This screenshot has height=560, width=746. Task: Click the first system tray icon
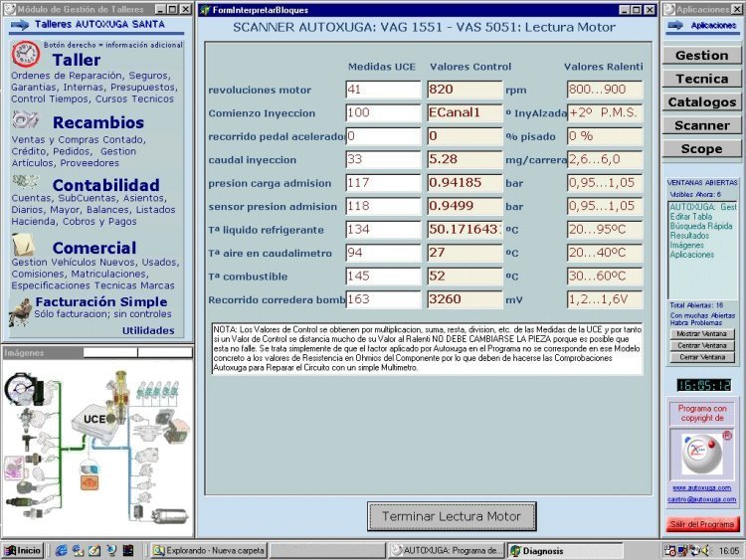point(670,550)
